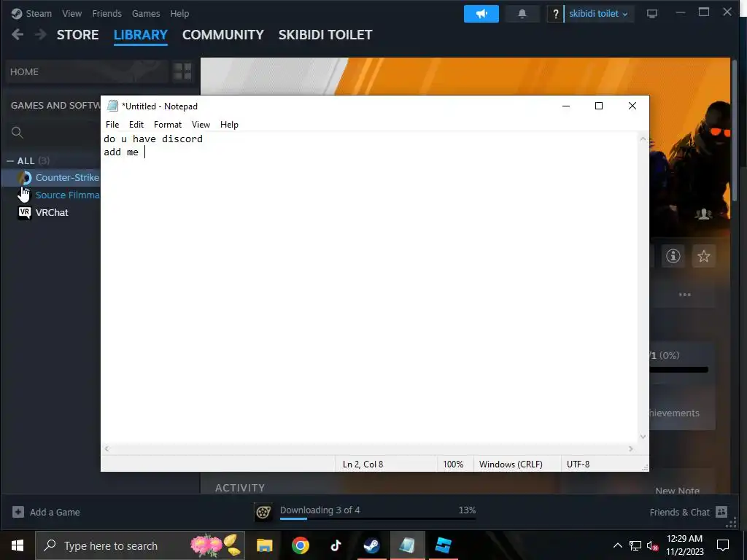Click the Notepad horizontal scrollbar left arrow
747x560 pixels.
pos(107,448)
